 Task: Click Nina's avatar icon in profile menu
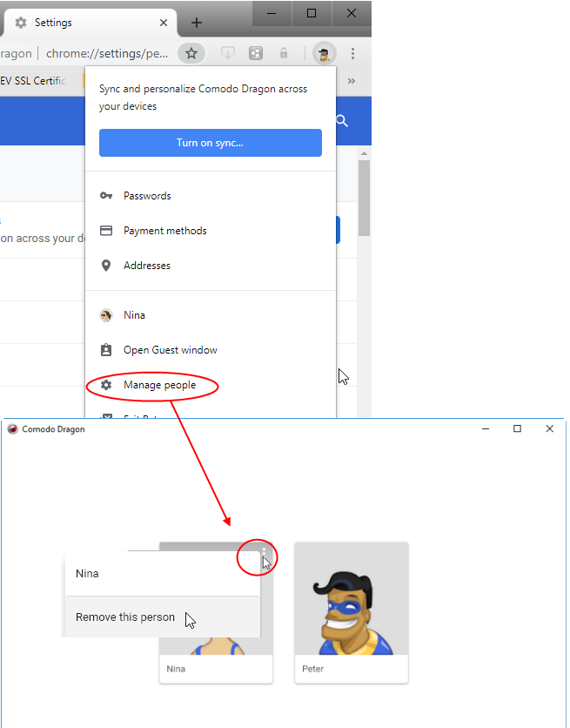point(106,316)
